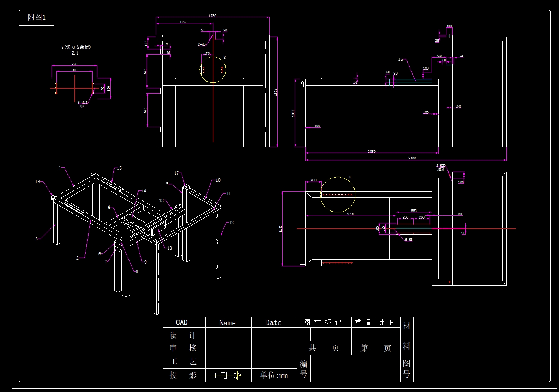Click part balloon 10 in the isometric view

point(218,180)
